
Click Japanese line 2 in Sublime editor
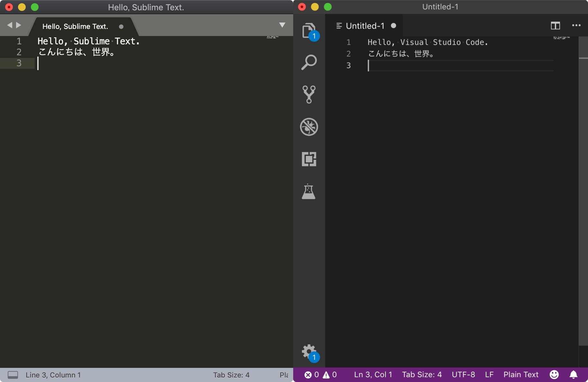click(77, 52)
